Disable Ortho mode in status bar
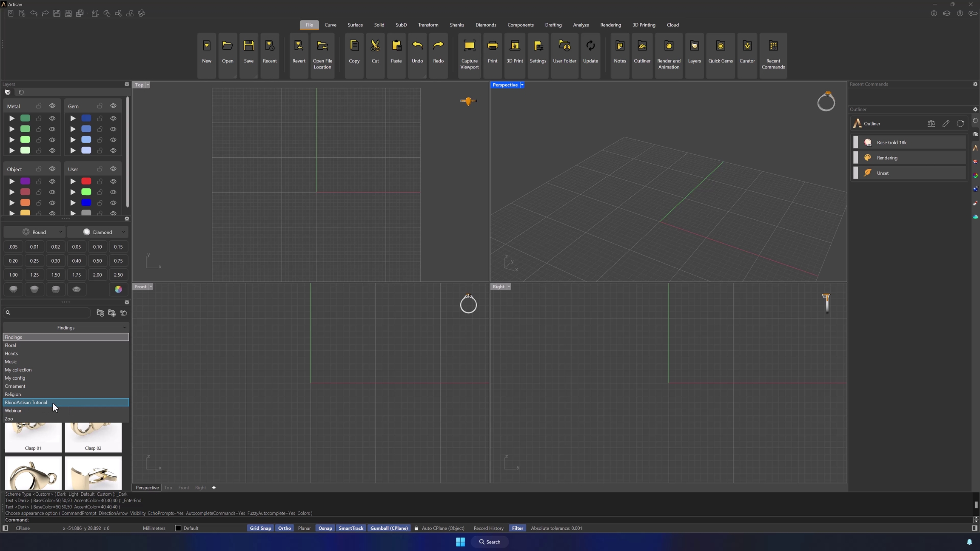Viewport: 980px width, 551px height. pyautogui.click(x=284, y=528)
